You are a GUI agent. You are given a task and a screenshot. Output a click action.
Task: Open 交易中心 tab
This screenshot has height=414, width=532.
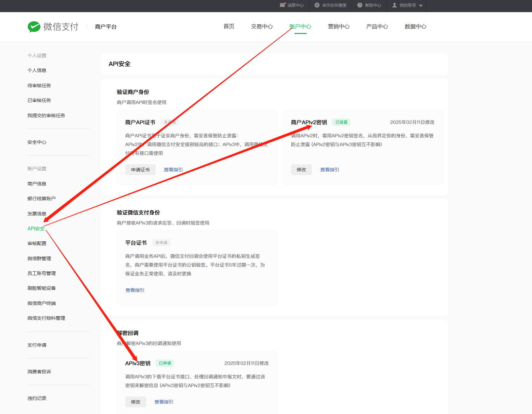(x=262, y=27)
